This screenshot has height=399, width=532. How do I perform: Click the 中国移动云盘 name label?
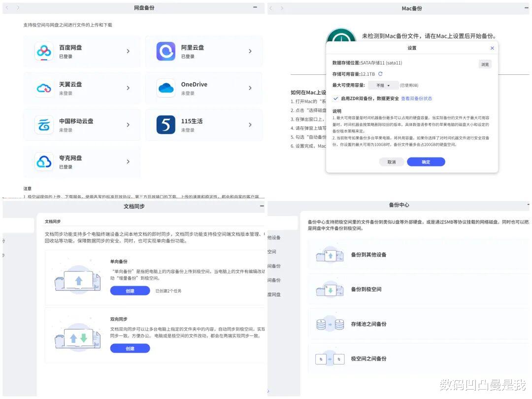76,122
